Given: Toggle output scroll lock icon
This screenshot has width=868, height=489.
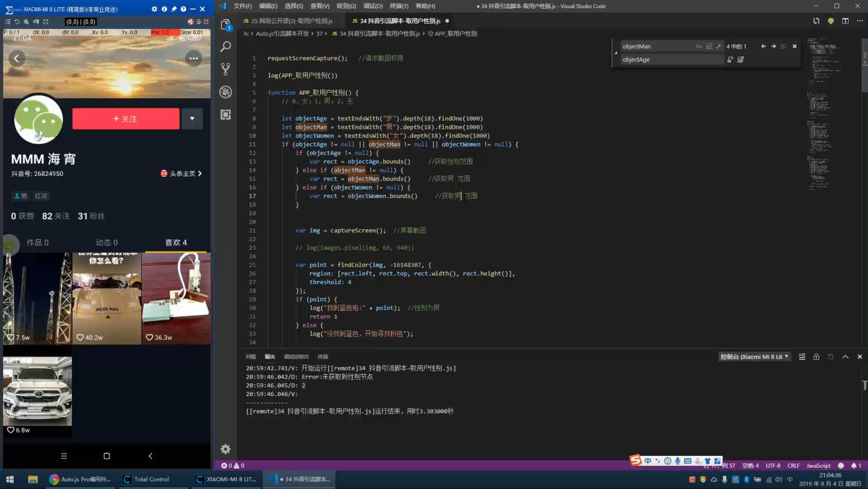Looking at the screenshot, I should 816,357.
